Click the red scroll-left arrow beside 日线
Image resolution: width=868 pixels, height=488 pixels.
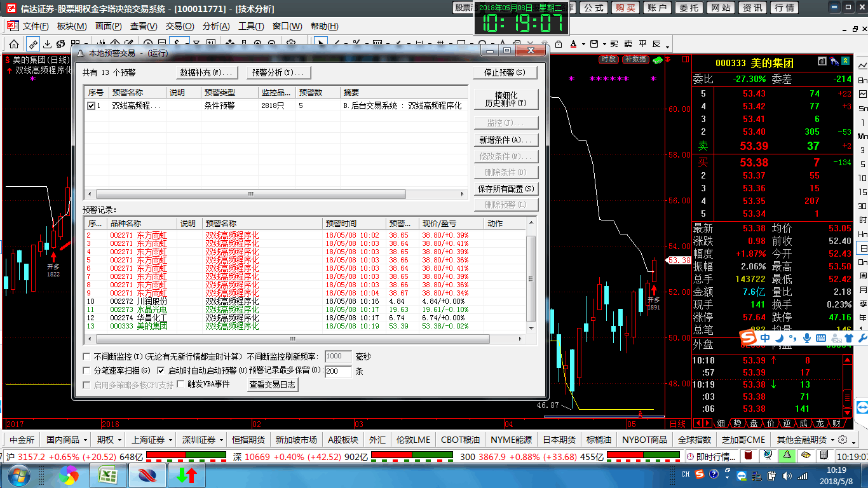point(698,423)
